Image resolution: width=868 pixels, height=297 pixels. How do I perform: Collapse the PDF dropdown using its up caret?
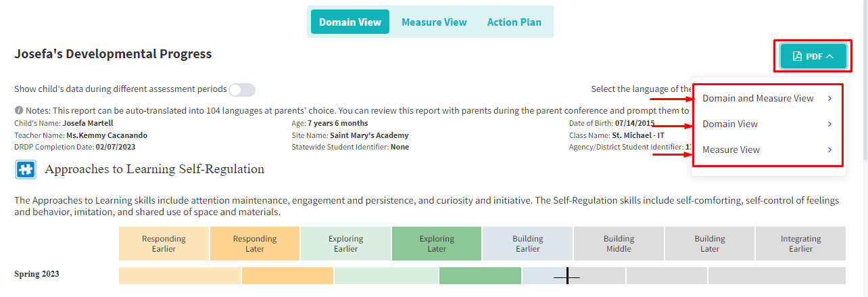(x=829, y=56)
